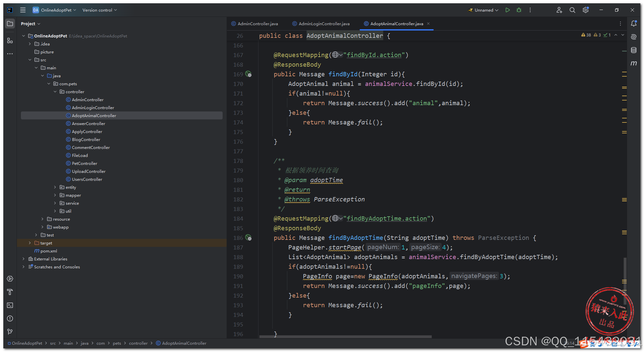Open editor tabs options menu
644x352 pixels.
click(620, 24)
